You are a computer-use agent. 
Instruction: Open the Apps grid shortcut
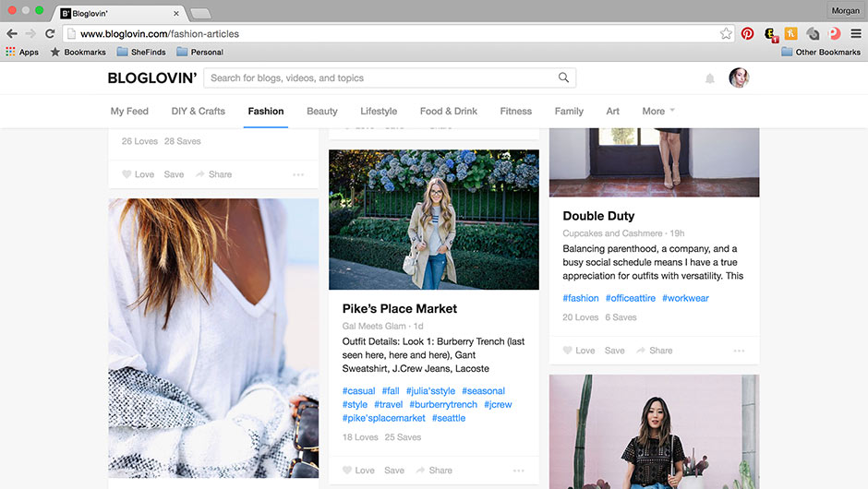[22, 52]
